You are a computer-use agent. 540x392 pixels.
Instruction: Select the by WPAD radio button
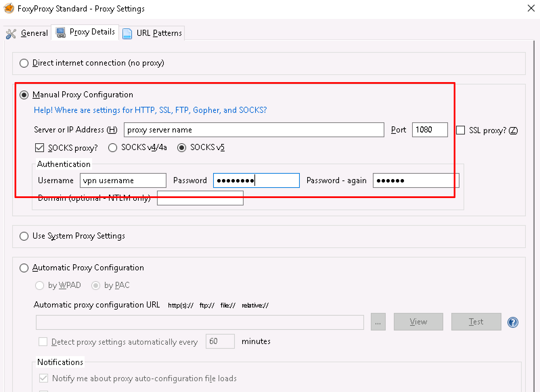[x=40, y=286]
